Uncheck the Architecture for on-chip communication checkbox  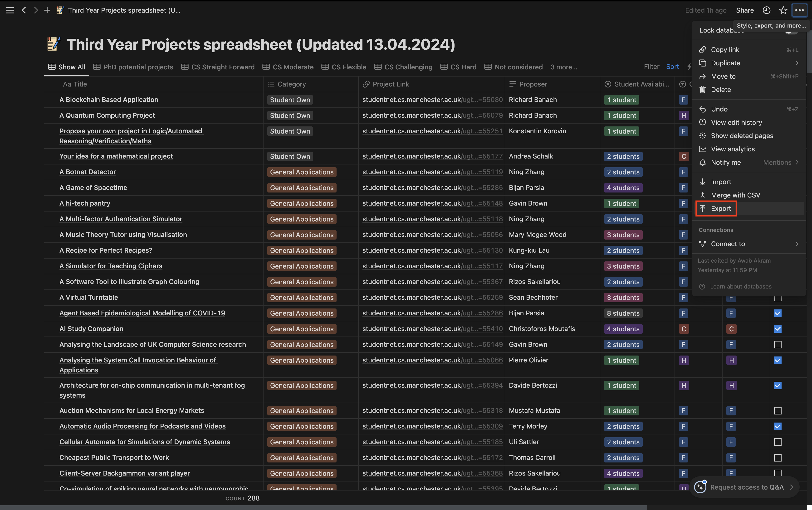point(778,385)
